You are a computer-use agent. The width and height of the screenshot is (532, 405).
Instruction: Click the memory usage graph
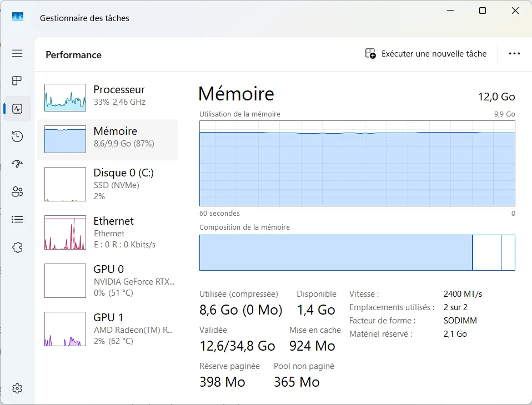[x=357, y=163]
